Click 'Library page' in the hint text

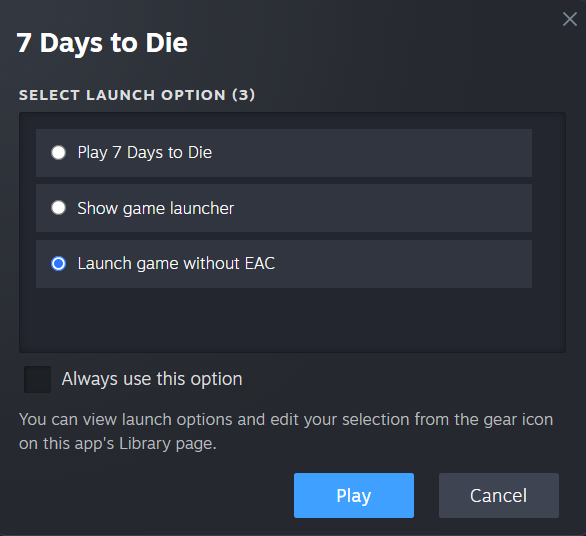167,444
